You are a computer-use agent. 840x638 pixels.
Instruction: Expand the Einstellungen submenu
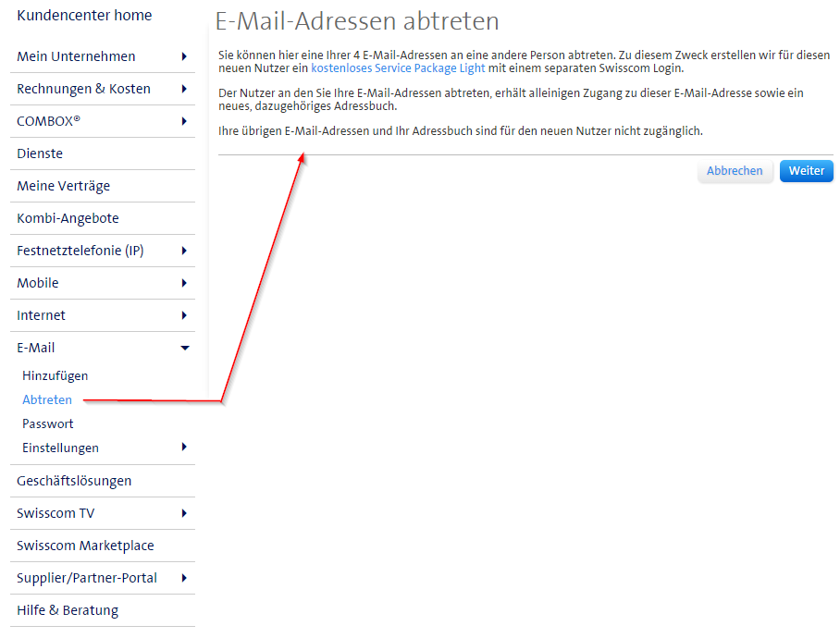[185, 448]
